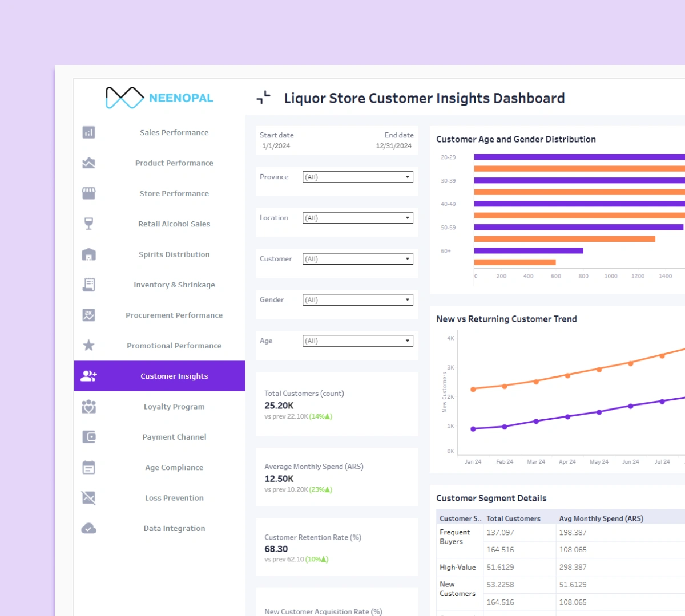Click the 51.6129 cell in High-Value row
The width and height of the screenshot is (685, 616).
500,568
